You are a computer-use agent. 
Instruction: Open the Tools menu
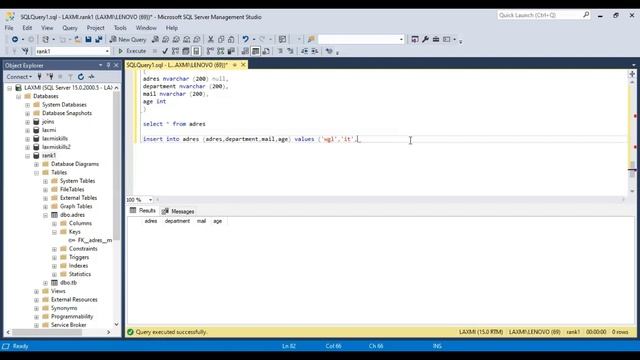(x=120, y=28)
